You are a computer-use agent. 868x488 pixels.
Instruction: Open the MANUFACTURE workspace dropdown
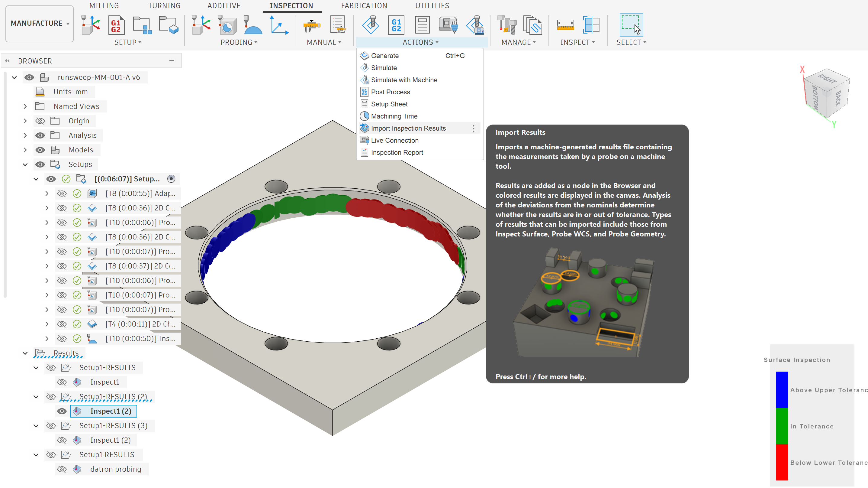40,23
